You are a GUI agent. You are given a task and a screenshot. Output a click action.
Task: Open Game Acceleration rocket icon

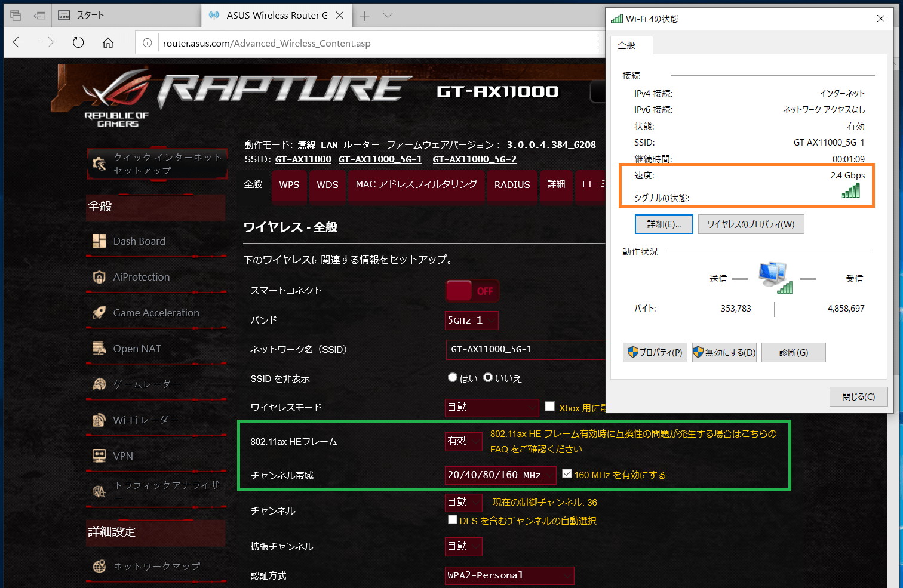(99, 313)
